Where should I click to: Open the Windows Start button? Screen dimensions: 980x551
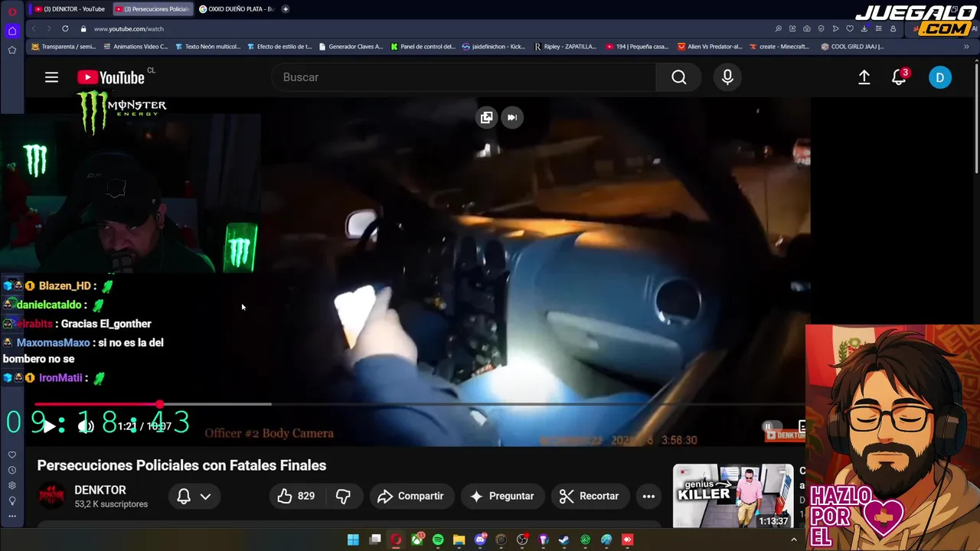(353, 540)
